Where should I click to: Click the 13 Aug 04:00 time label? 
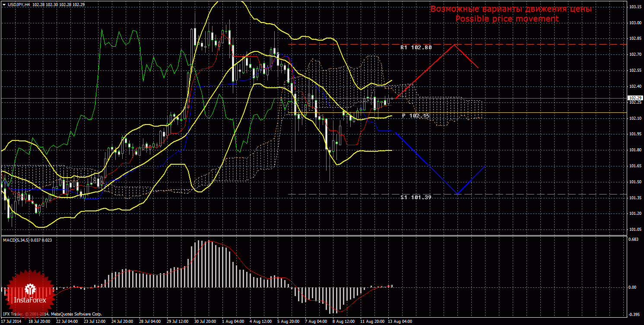click(400, 322)
